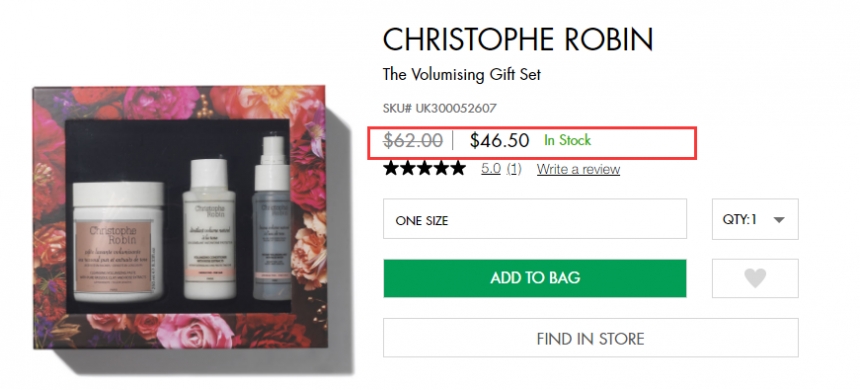Click the $46.50 sale price
The width and height of the screenshot is (860, 390).
pyautogui.click(x=499, y=140)
